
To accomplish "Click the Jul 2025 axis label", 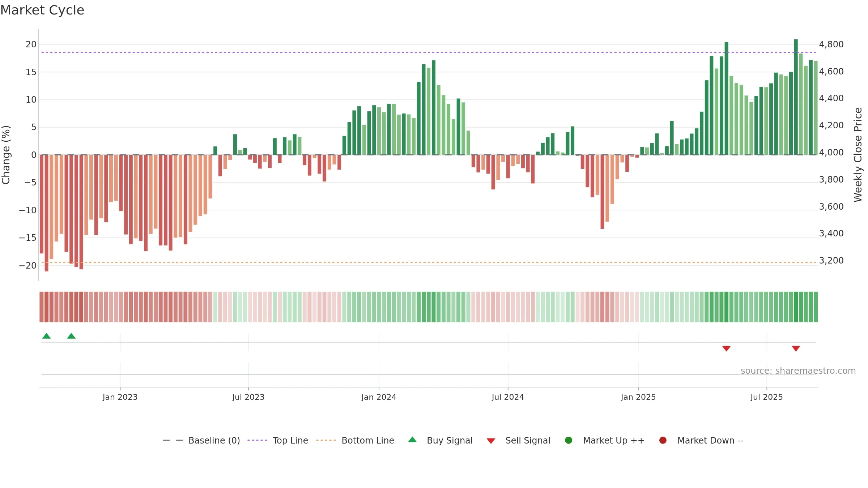I will (x=767, y=397).
